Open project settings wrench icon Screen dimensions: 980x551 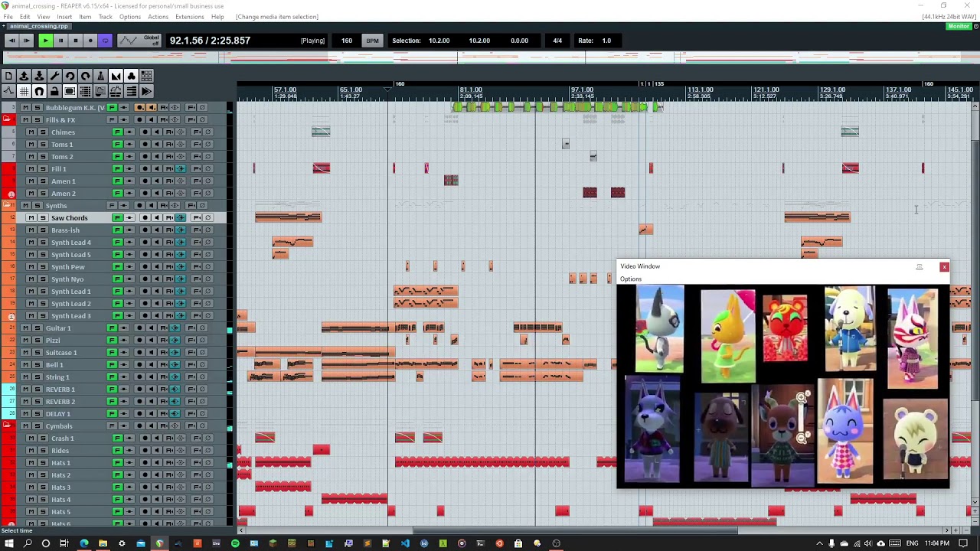click(x=54, y=76)
